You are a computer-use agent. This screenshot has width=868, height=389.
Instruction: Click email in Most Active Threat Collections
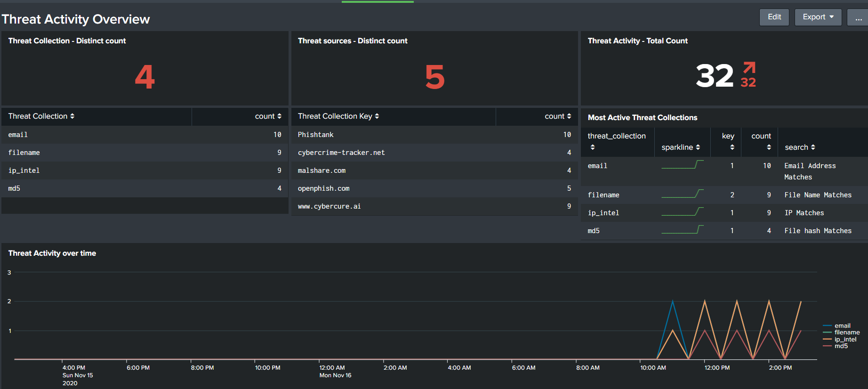point(597,166)
